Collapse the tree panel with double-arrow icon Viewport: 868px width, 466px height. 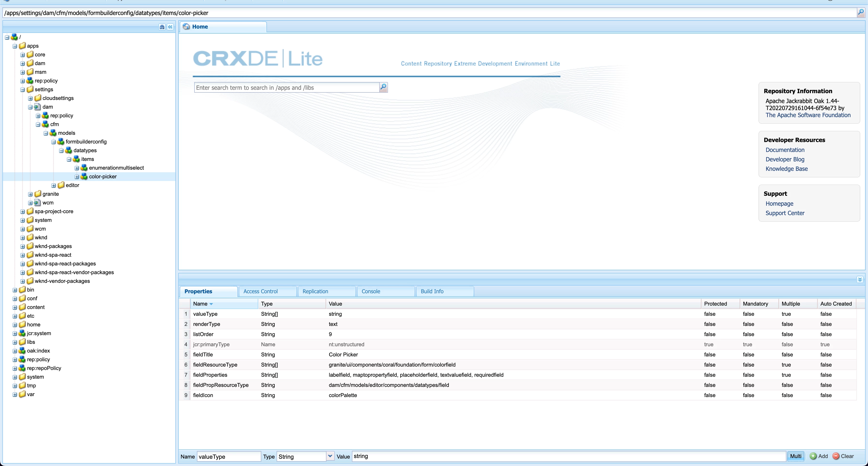tap(170, 27)
